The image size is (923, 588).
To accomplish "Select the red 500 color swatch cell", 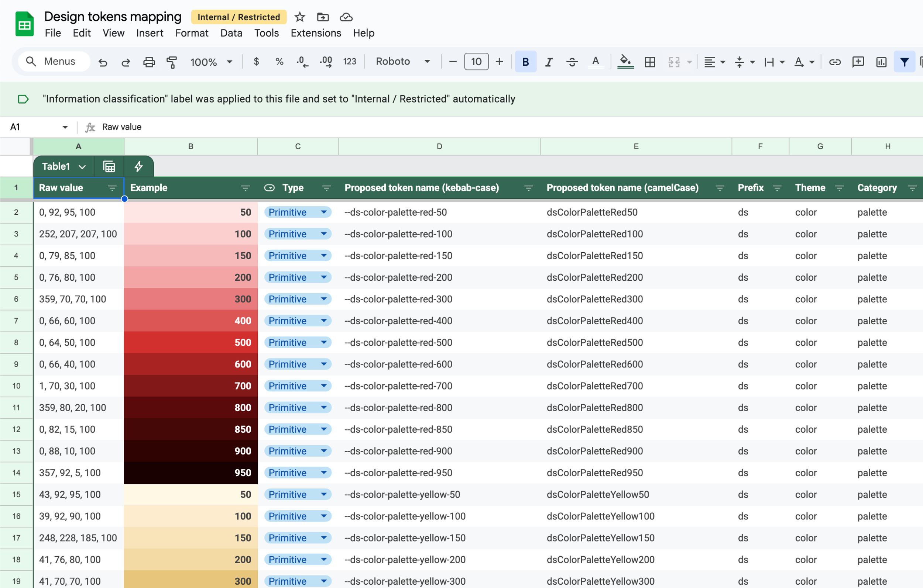I will pos(191,342).
